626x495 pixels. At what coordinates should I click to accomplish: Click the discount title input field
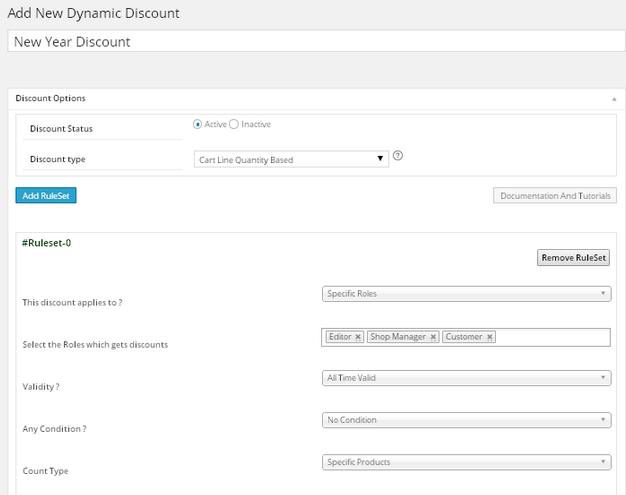(316, 41)
